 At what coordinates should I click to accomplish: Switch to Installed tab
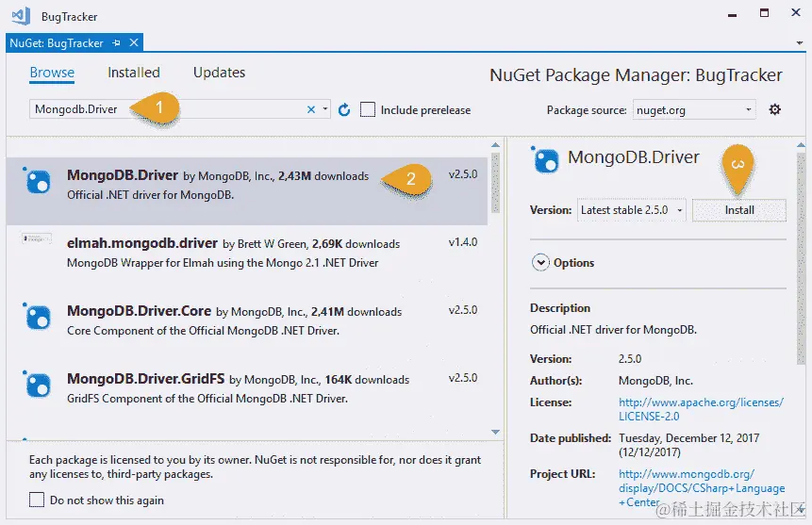(134, 73)
